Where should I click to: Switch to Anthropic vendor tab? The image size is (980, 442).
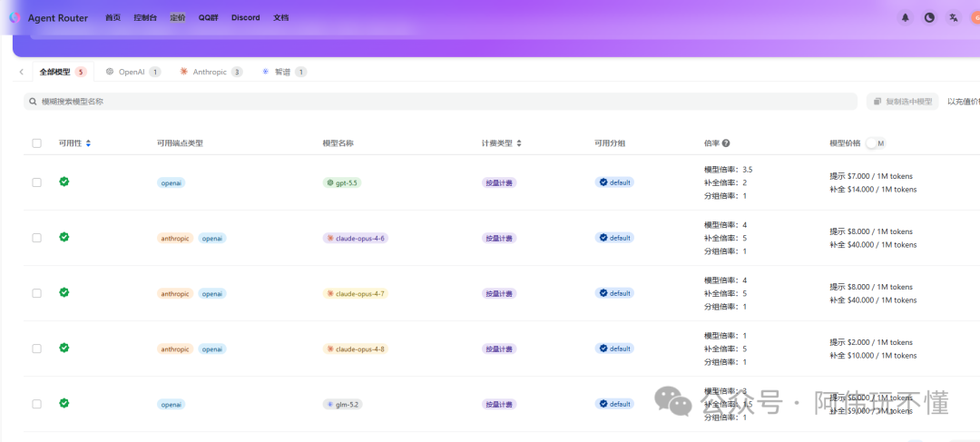click(211, 72)
